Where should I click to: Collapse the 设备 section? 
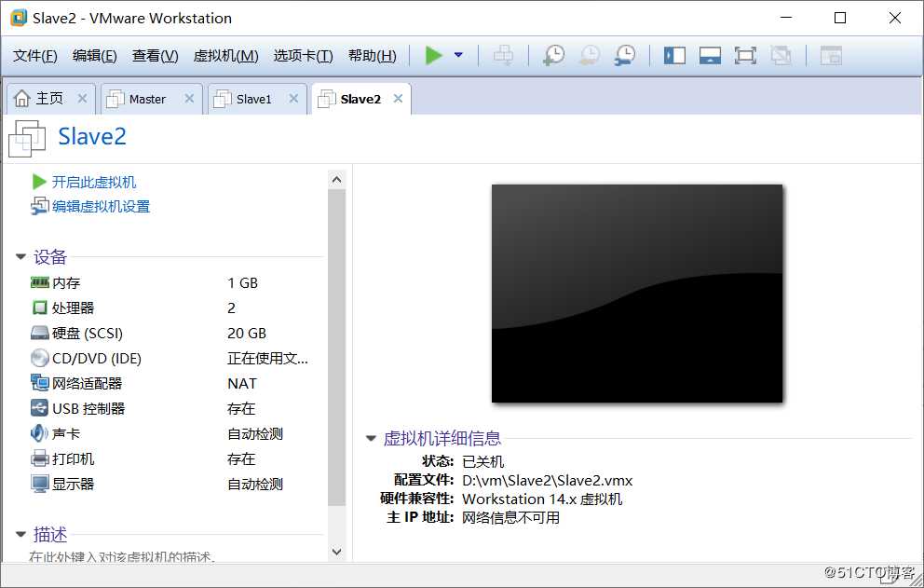point(20,256)
